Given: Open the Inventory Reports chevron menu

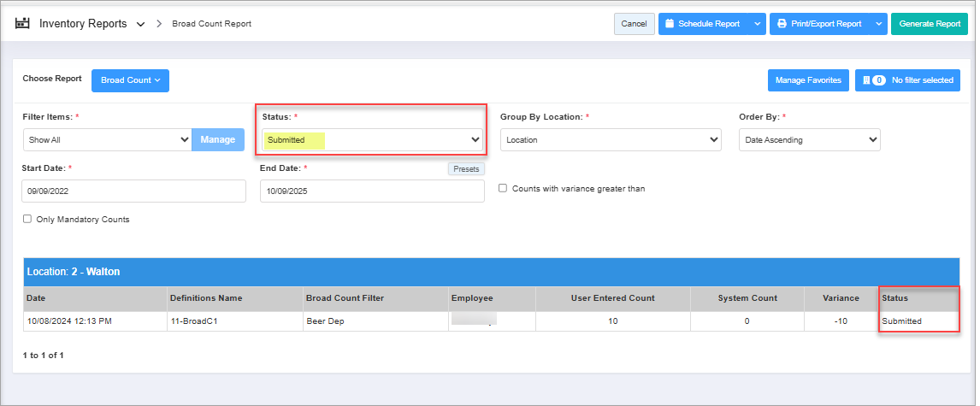Looking at the screenshot, I should click(140, 24).
